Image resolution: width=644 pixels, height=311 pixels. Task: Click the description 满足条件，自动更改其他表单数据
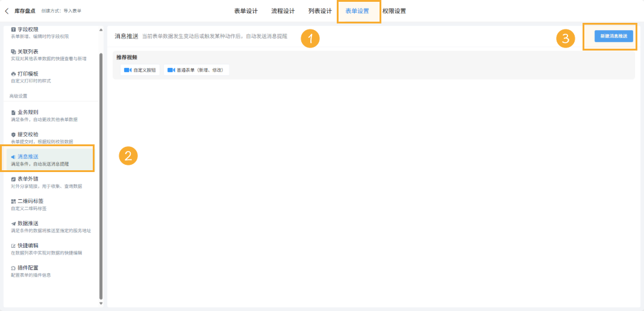coord(44,119)
